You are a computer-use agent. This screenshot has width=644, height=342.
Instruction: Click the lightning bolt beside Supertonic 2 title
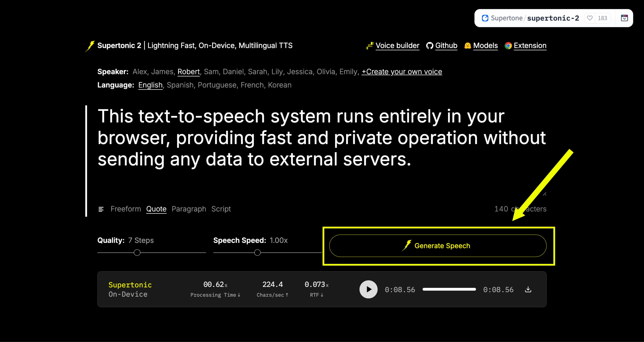point(90,46)
